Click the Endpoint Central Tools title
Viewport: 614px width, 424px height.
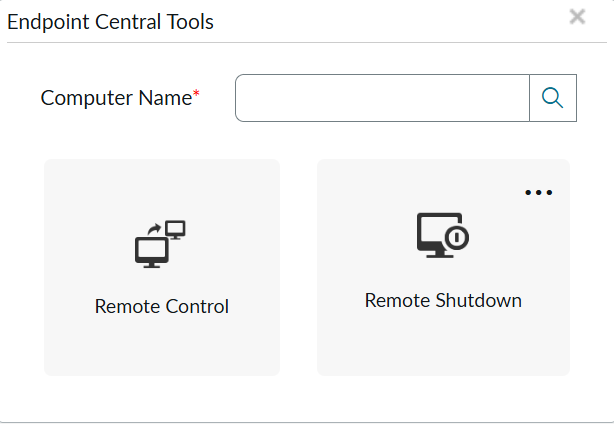[x=111, y=21]
